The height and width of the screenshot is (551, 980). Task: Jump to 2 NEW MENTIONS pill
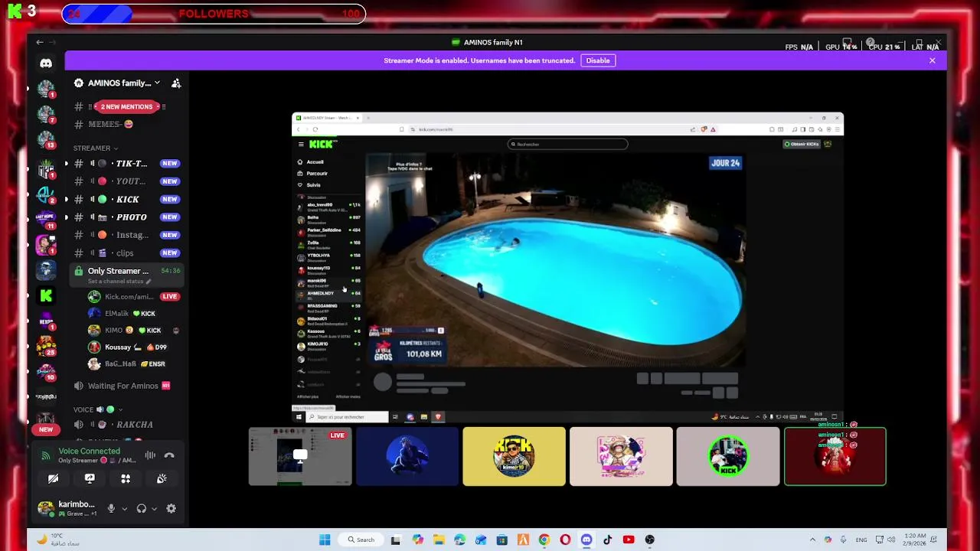click(127, 107)
